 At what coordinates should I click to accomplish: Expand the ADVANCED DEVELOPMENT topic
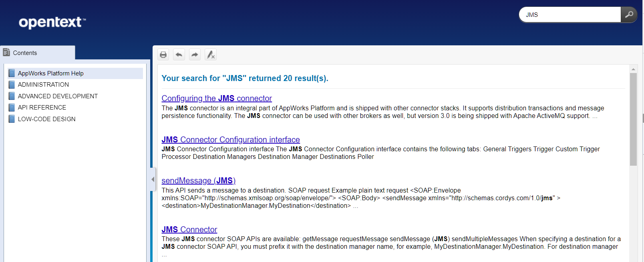pos(58,96)
